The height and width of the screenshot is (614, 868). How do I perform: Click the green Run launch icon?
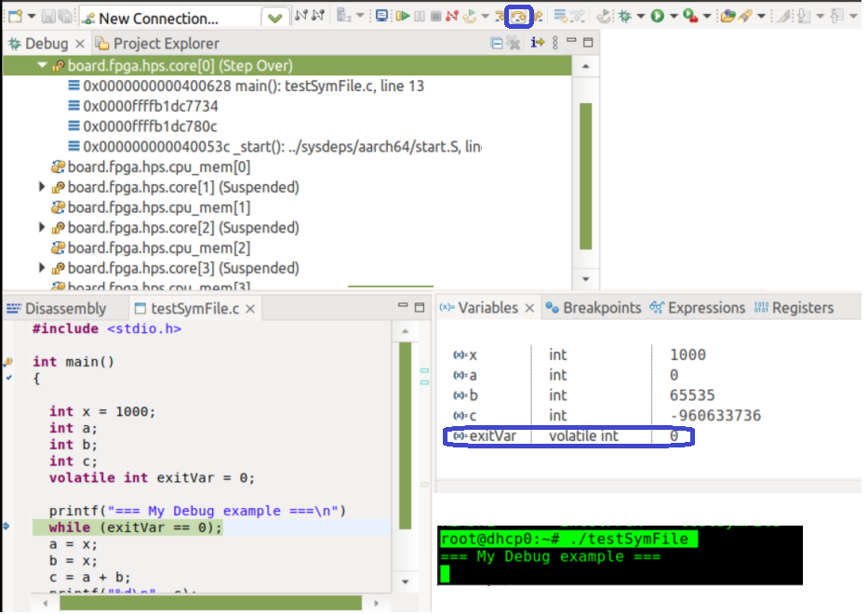pos(658,16)
